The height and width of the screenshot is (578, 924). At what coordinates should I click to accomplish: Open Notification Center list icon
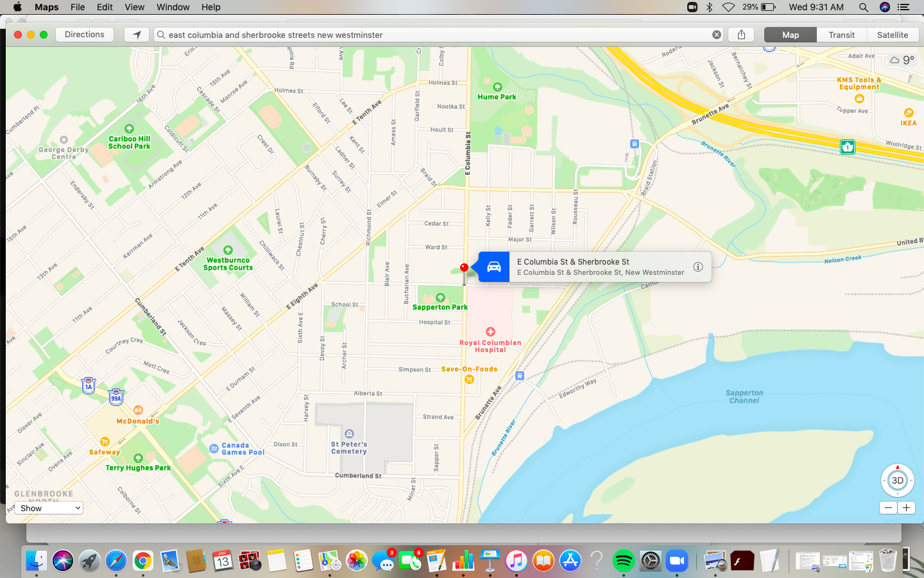(903, 7)
